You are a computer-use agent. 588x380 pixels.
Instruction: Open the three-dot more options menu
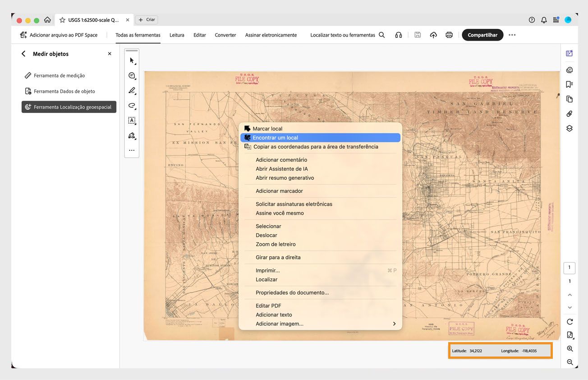click(512, 35)
